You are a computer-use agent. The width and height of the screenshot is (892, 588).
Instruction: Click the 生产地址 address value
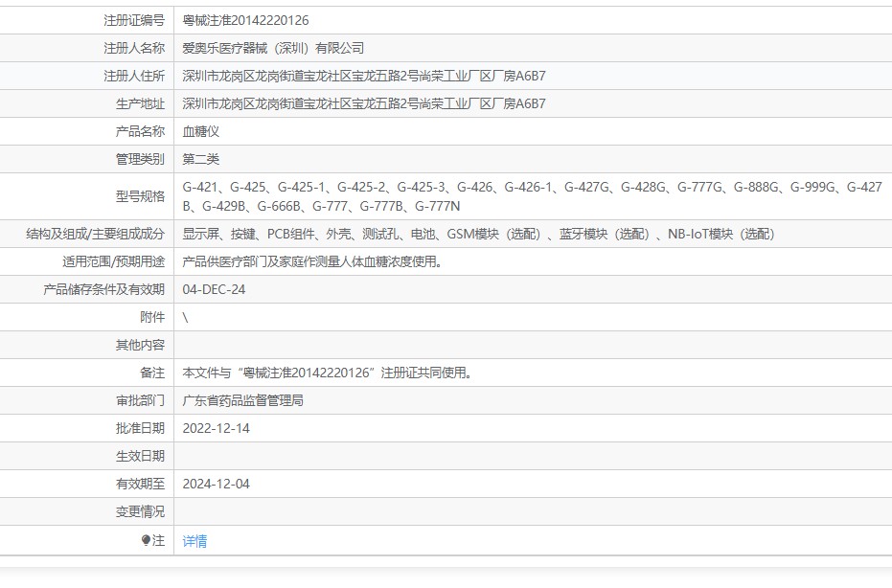(x=364, y=104)
